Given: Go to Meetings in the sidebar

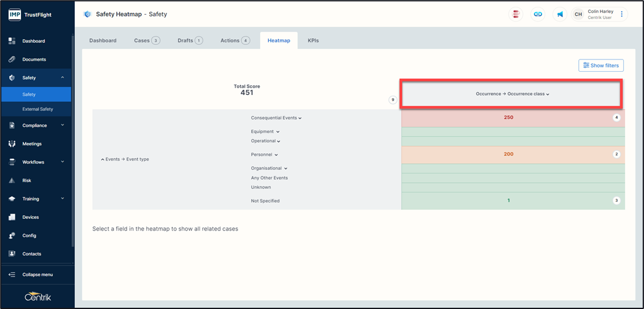Looking at the screenshot, I should 32,144.
